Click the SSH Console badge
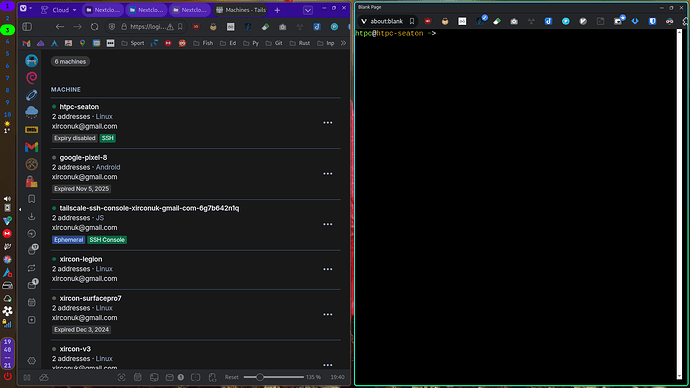Screen dimensions: 690x388 pyautogui.click(x=107, y=240)
